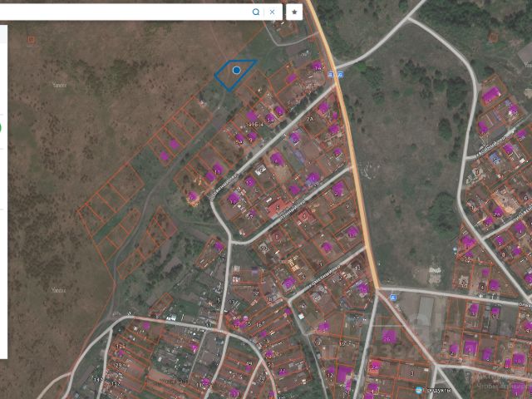Click the blue marker dot in the outlined parcel
The width and height of the screenshot is (532, 399).
point(236,70)
